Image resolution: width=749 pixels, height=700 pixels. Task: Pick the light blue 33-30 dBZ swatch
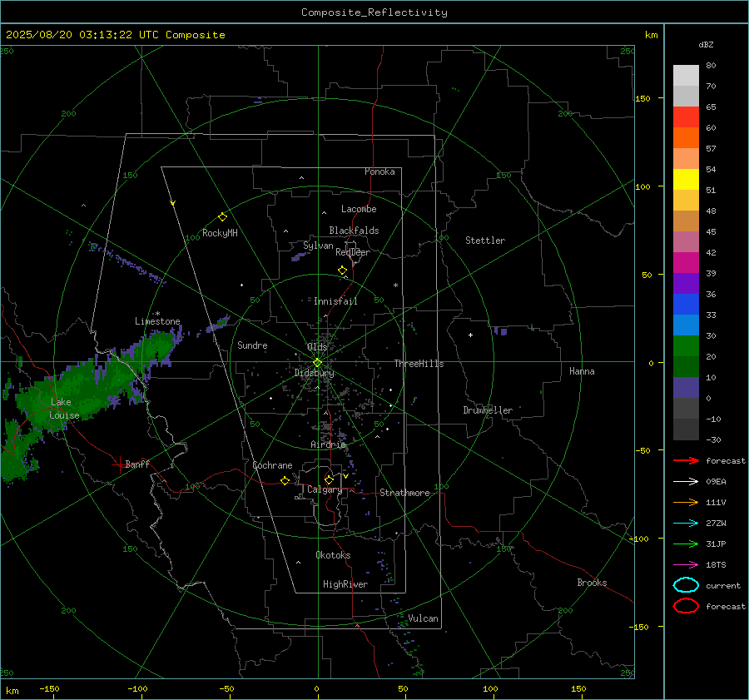point(686,325)
